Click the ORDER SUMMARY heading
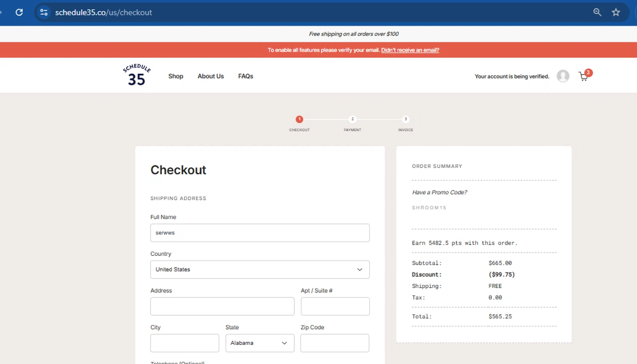 pos(437,166)
